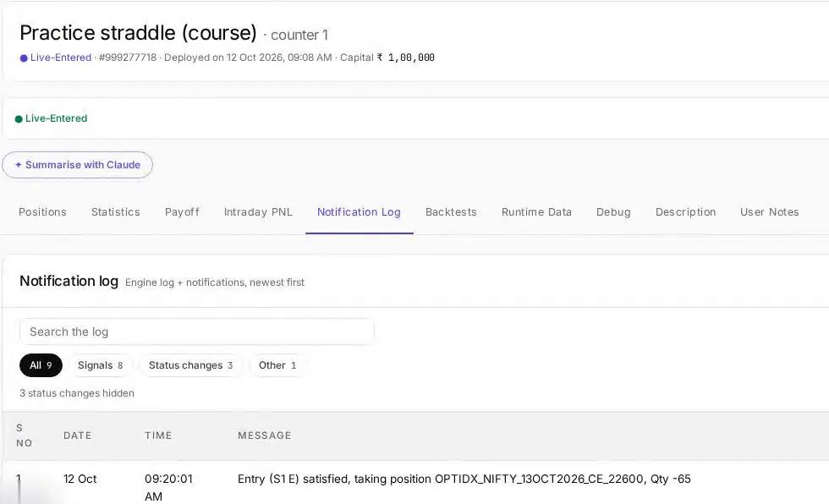Click the TIME column header
This screenshot has width=829, height=504.
(158, 436)
